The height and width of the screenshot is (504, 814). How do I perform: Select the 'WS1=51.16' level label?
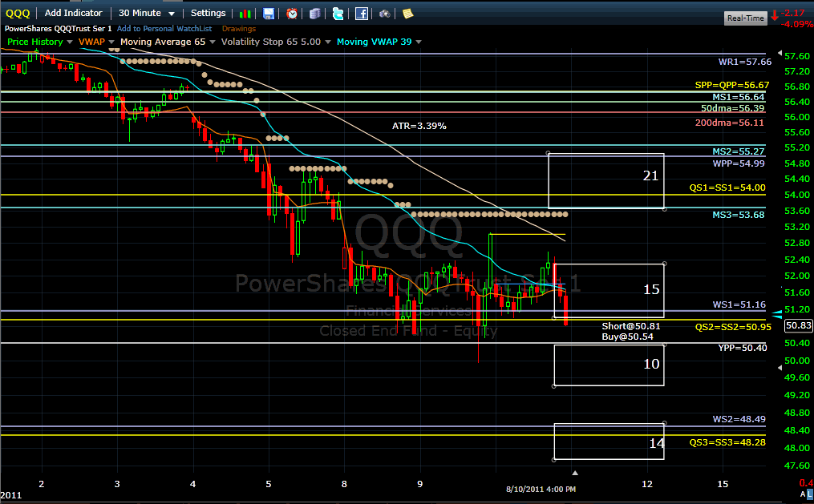[x=739, y=304]
